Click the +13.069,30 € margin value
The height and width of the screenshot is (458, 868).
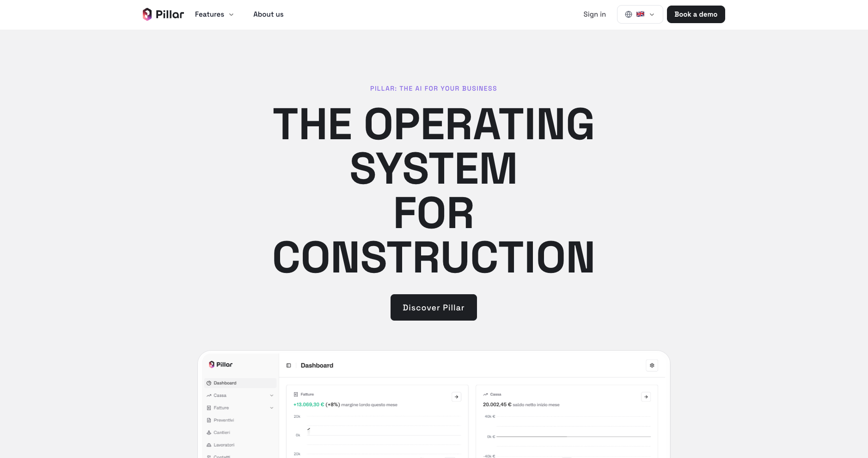tap(309, 405)
